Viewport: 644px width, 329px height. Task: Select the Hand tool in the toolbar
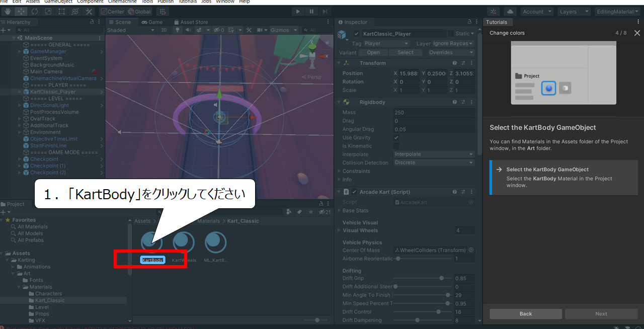(x=8, y=12)
